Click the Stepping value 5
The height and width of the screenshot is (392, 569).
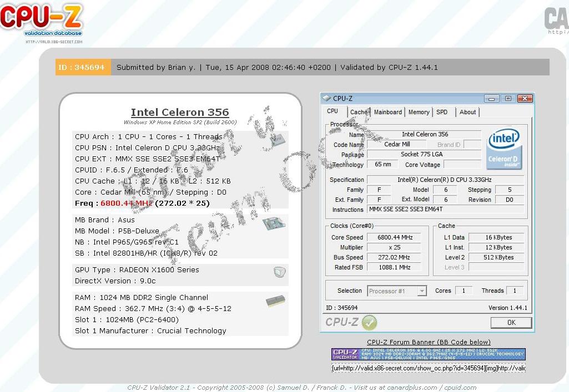[x=510, y=190]
